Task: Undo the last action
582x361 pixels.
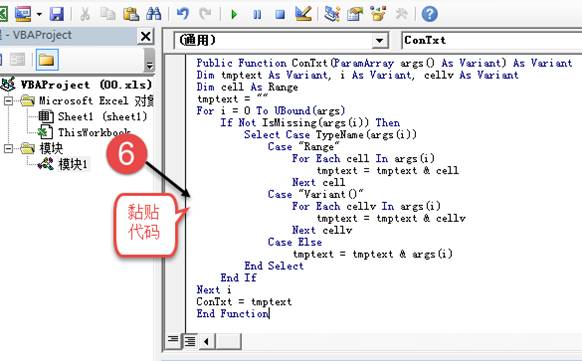Action: (x=183, y=14)
